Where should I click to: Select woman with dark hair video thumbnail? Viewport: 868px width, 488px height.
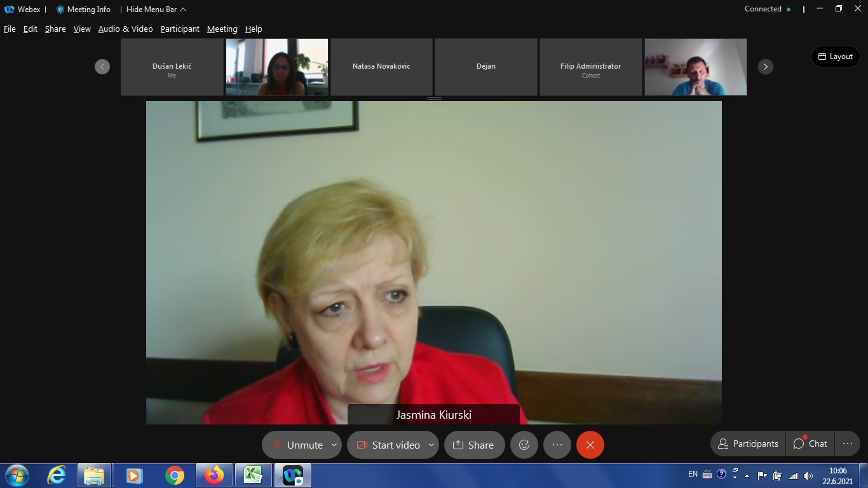coord(277,67)
